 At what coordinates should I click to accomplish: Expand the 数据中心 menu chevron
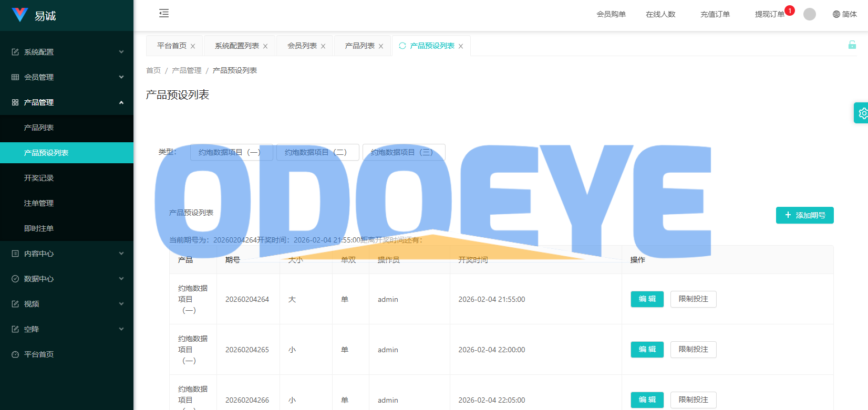121,279
